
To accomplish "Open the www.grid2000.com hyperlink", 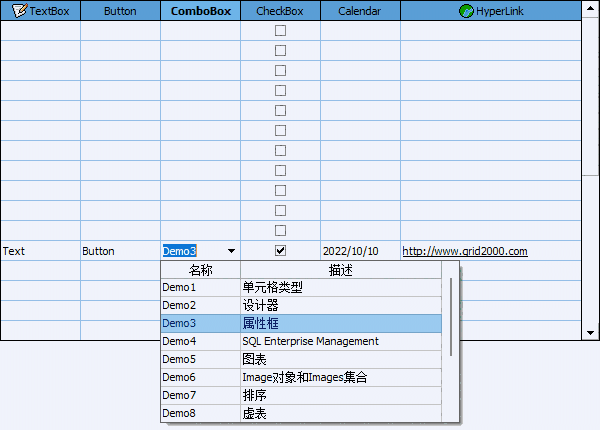I will pyautogui.click(x=464, y=251).
